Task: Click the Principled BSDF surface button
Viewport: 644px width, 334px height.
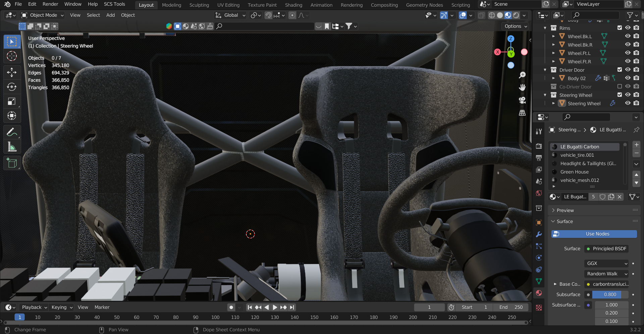Action: point(606,249)
